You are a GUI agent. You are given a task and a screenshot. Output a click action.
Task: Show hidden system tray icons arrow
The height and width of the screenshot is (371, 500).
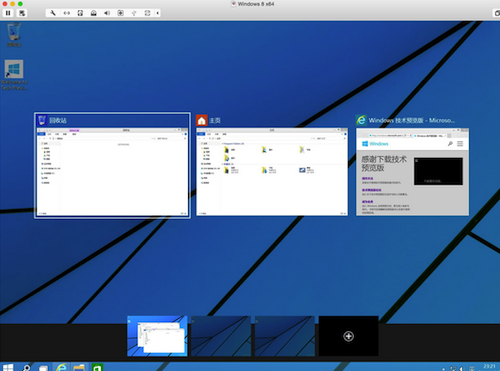click(x=443, y=369)
